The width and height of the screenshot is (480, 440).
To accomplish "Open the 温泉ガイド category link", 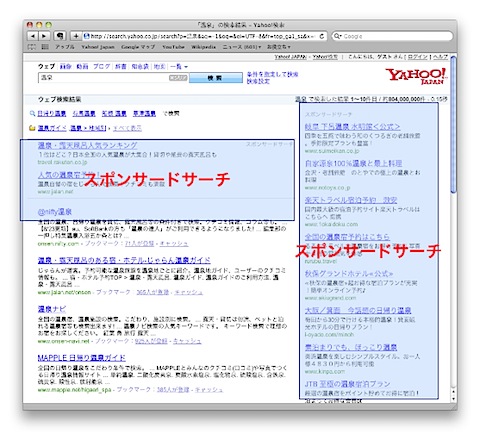I will tap(52, 128).
